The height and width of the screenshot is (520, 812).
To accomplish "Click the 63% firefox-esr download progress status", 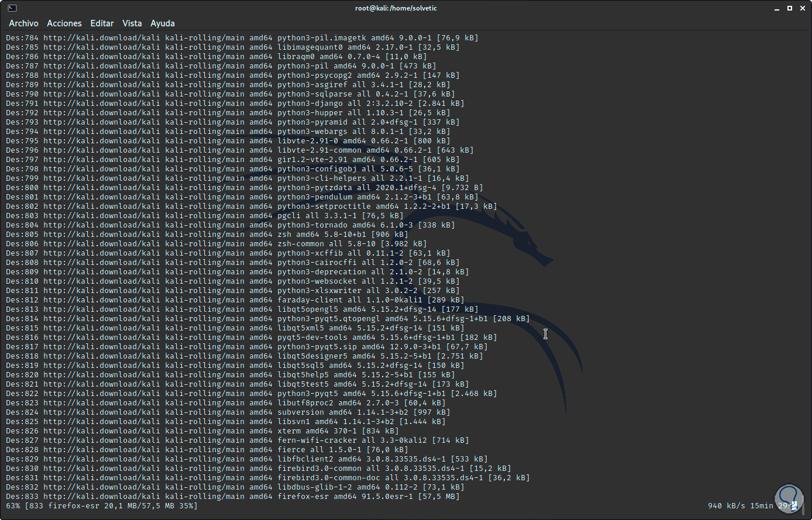I will coord(102,505).
